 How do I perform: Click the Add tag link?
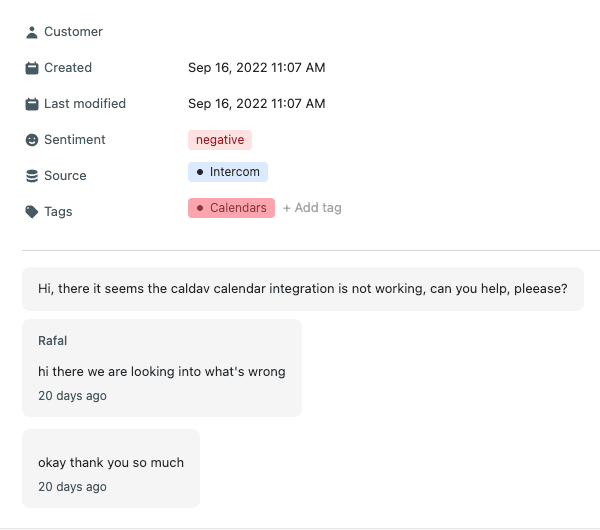[x=312, y=208]
